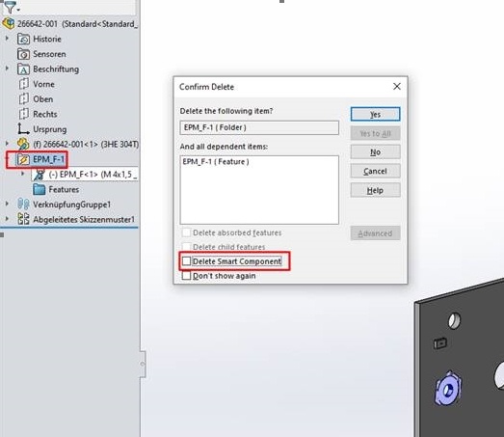
Task: Click the feature tree panel collapse handle
Action: 143,365
